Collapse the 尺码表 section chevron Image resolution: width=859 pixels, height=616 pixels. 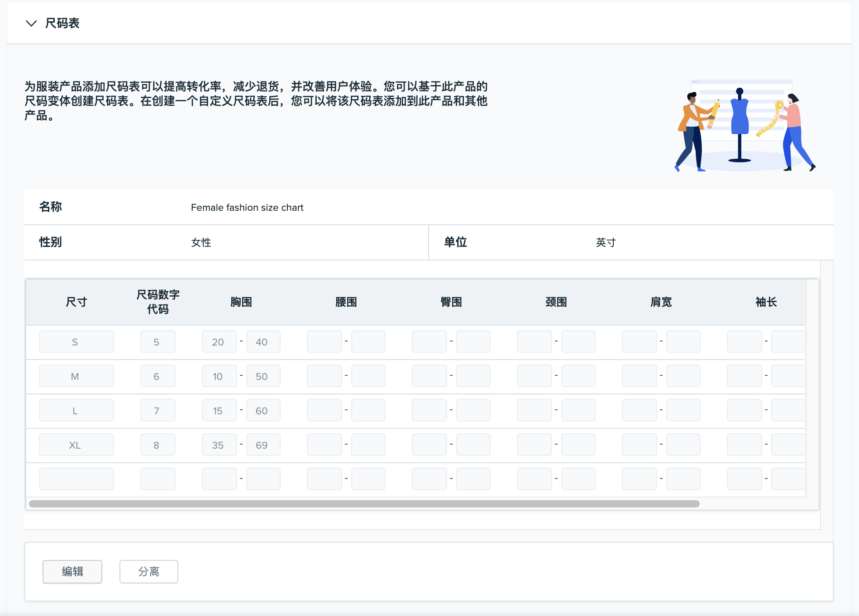pyautogui.click(x=31, y=23)
